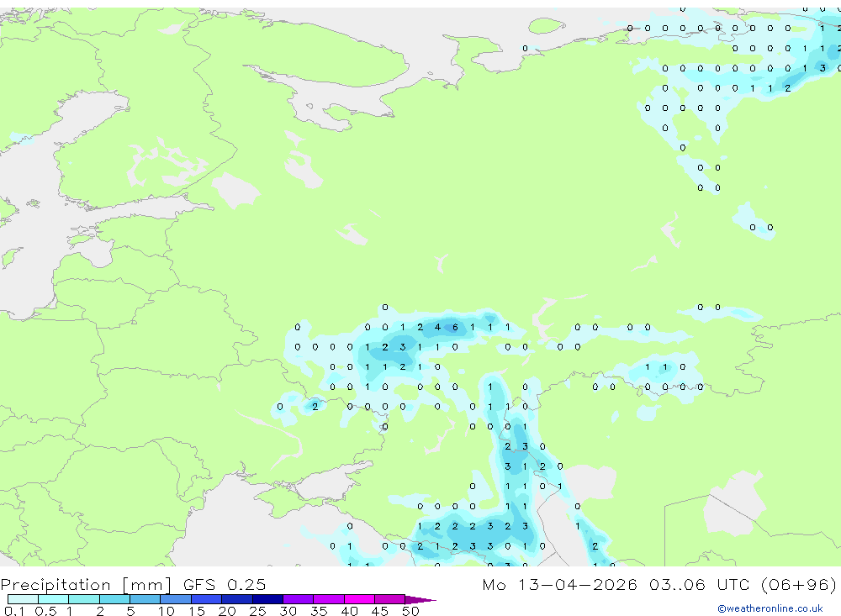
Task: Select the 45–50 mm legend color swatch
Action: pos(390,599)
